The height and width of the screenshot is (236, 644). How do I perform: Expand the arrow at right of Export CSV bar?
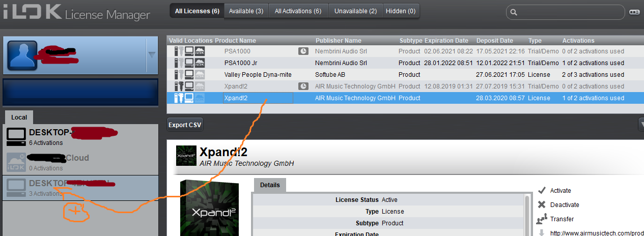click(640, 124)
